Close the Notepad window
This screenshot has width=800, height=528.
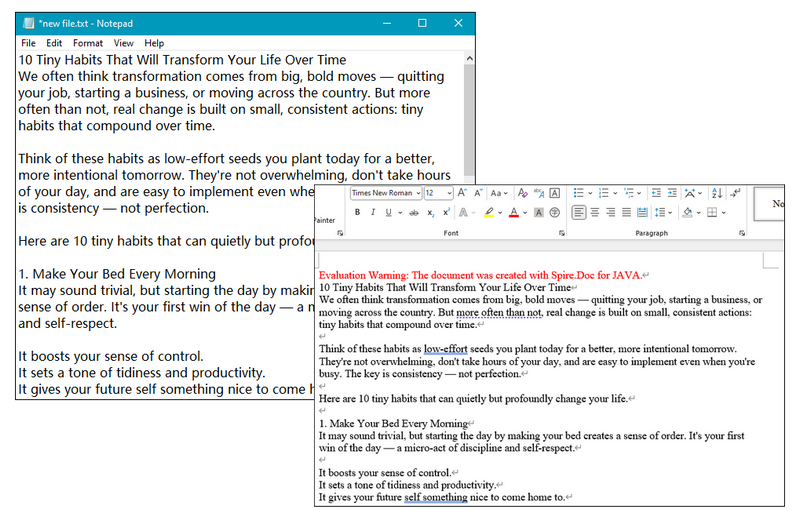pos(458,23)
